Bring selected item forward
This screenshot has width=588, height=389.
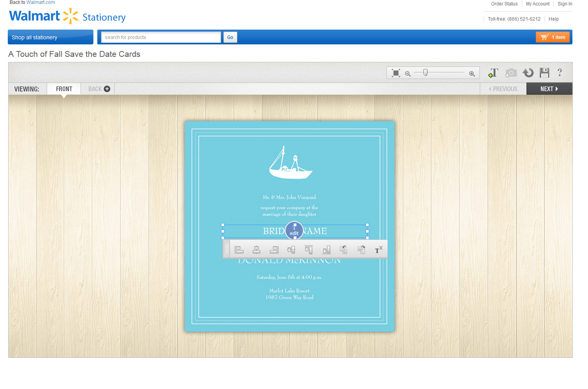tap(344, 250)
